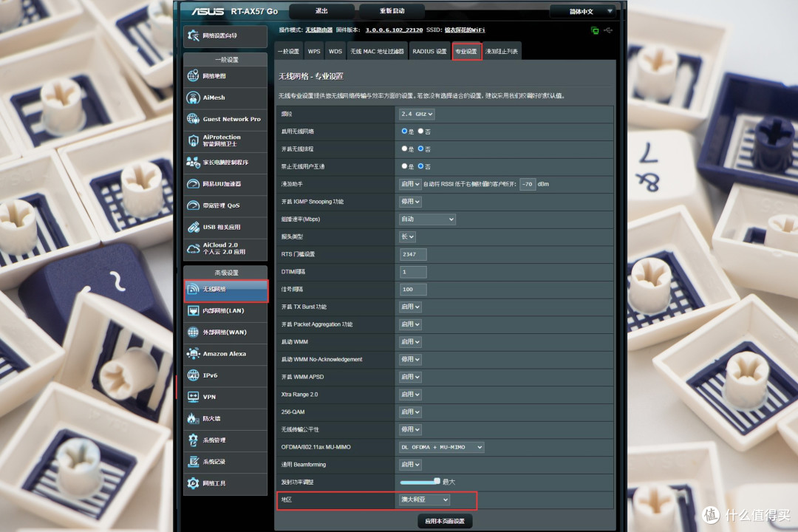Open Guest Network Pro sidebar icon
This screenshot has height=532, width=798.
point(193,119)
